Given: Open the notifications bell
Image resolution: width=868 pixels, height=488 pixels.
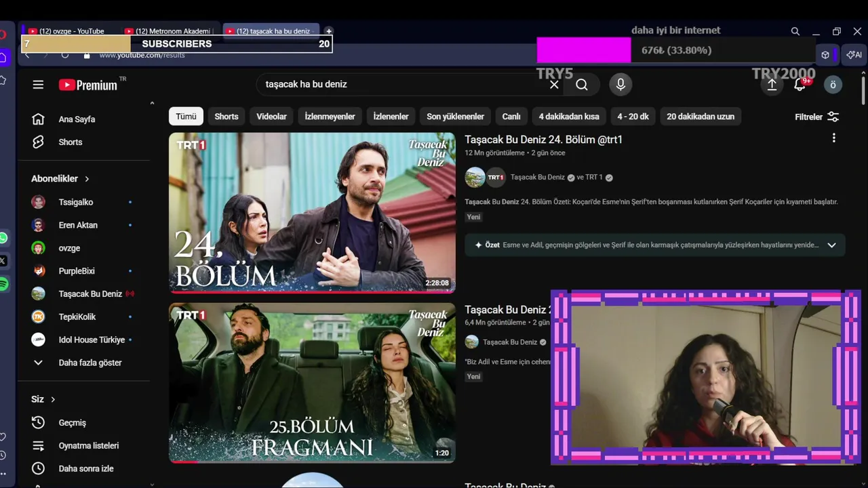Looking at the screenshot, I should click(800, 85).
